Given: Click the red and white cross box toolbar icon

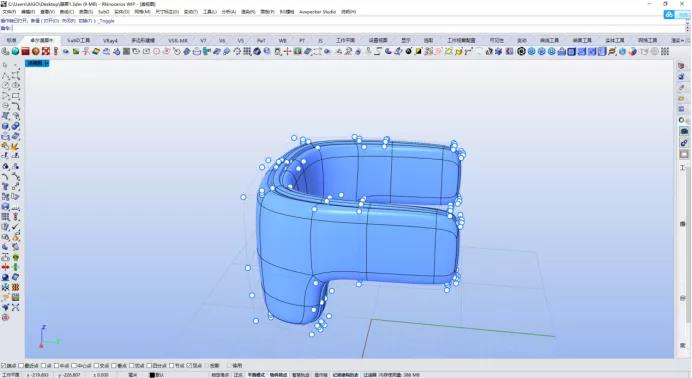Looking at the screenshot, I should (46, 52).
